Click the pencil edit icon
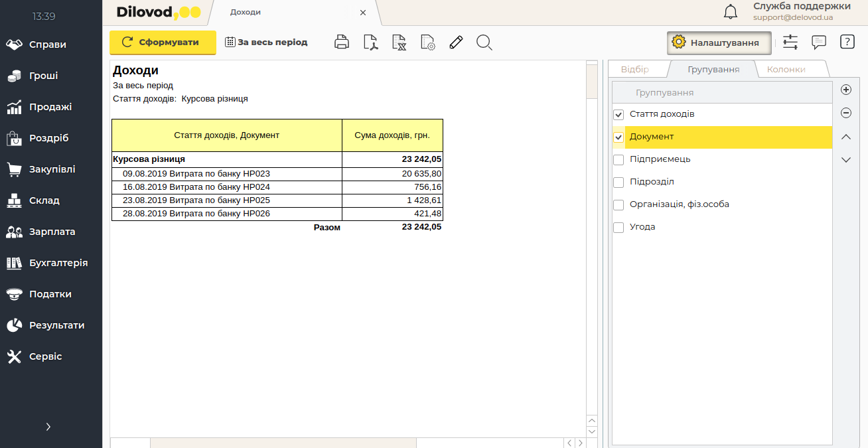This screenshot has width=868, height=448. pyautogui.click(x=455, y=42)
